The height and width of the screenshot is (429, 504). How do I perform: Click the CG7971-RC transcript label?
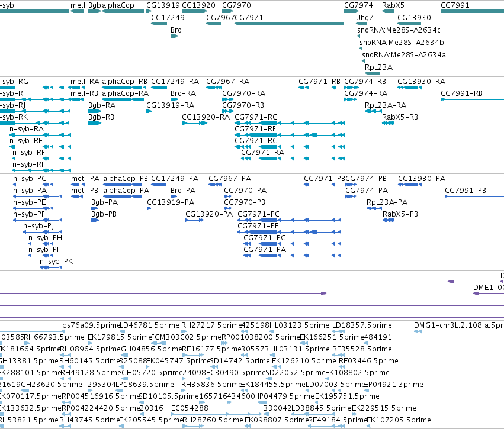point(256,117)
